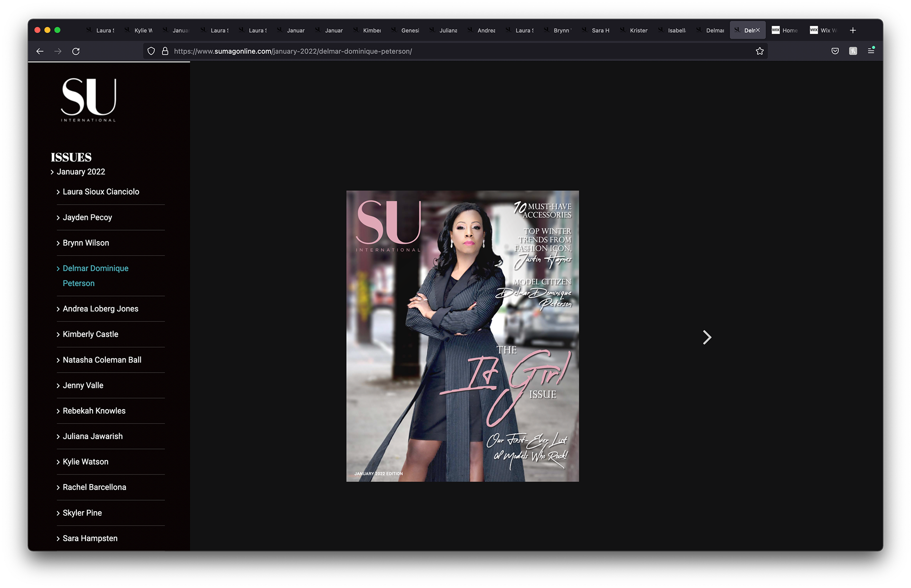Switch to the Wix Home tab
Image resolution: width=911 pixels, height=588 pixels.
click(x=785, y=30)
